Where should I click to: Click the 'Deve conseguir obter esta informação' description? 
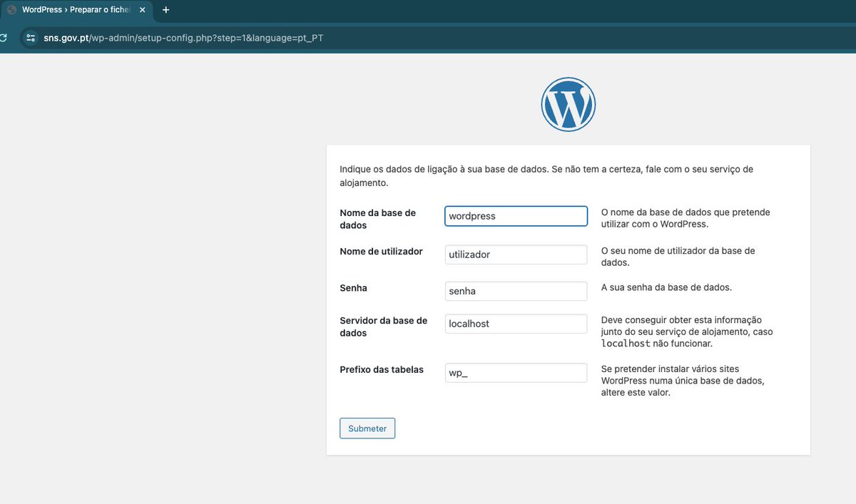pyautogui.click(x=687, y=331)
